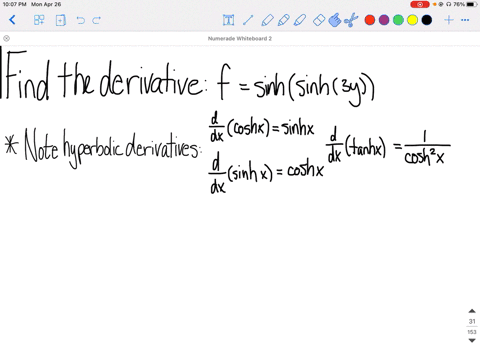Image resolution: width=480 pixels, height=360 pixels.
Task: Pick the red ink color
Action: point(370,20)
